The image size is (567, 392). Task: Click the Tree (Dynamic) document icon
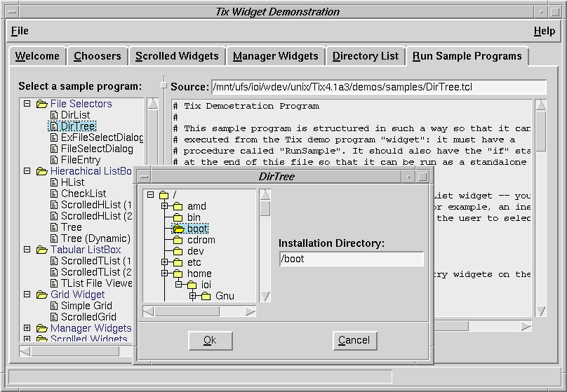tap(54, 238)
